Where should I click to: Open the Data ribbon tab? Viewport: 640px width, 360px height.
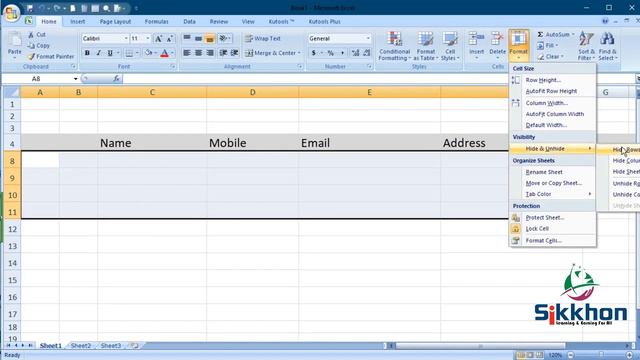189,22
